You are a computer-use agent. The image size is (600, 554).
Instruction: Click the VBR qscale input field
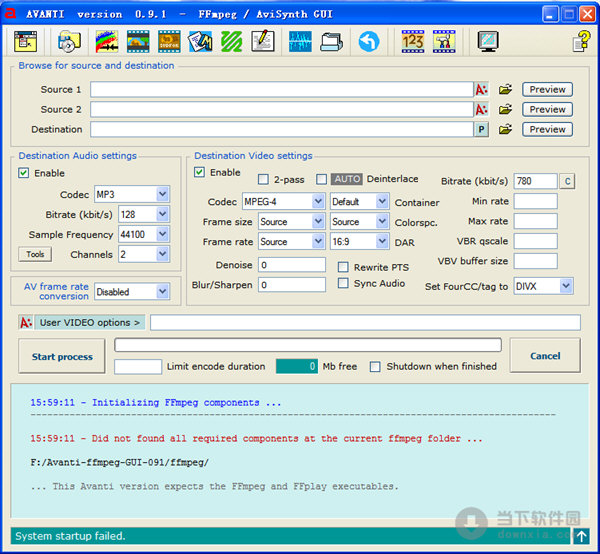(x=535, y=241)
